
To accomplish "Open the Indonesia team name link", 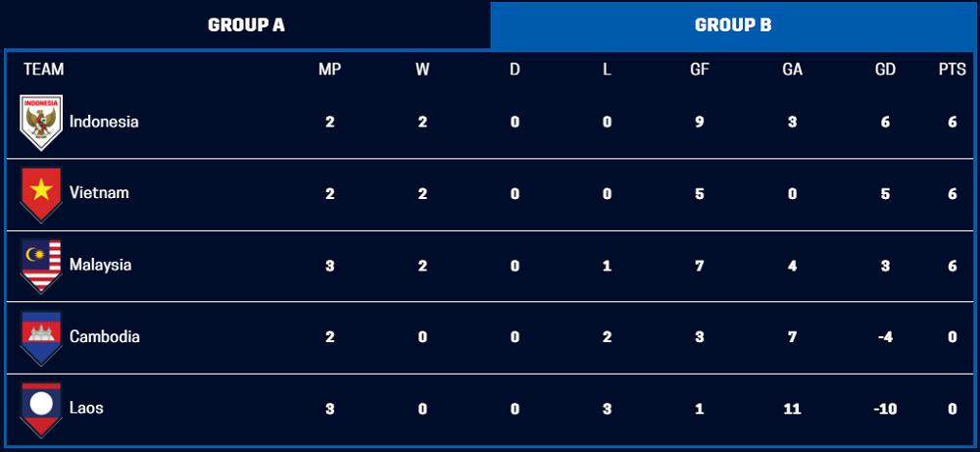I will [104, 123].
